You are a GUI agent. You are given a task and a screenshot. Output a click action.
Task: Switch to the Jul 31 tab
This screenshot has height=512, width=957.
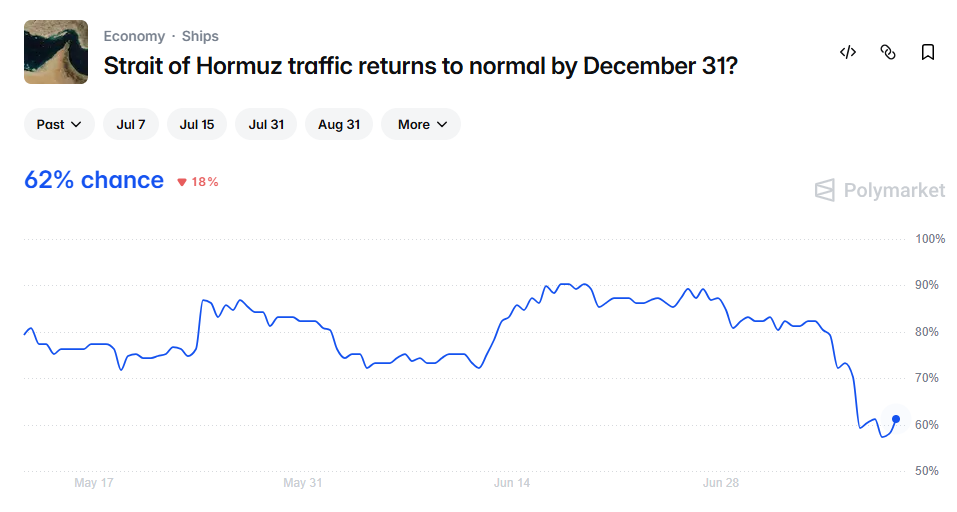pos(266,124)
